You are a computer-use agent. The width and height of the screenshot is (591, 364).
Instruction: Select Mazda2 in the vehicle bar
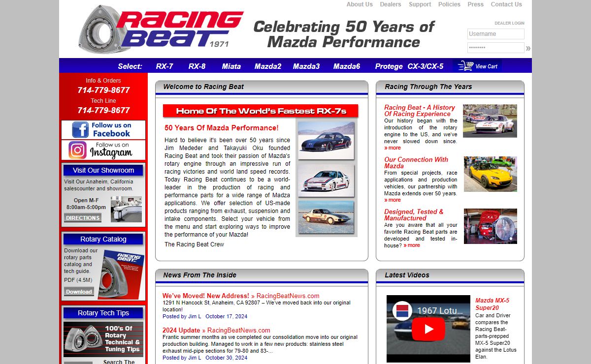(268, 66)
